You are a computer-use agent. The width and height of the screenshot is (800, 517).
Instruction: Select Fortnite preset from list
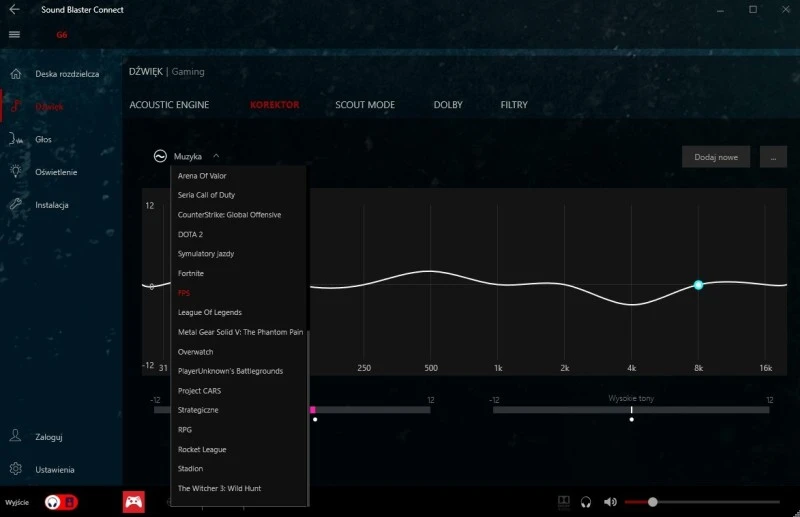tap(191, 273)
